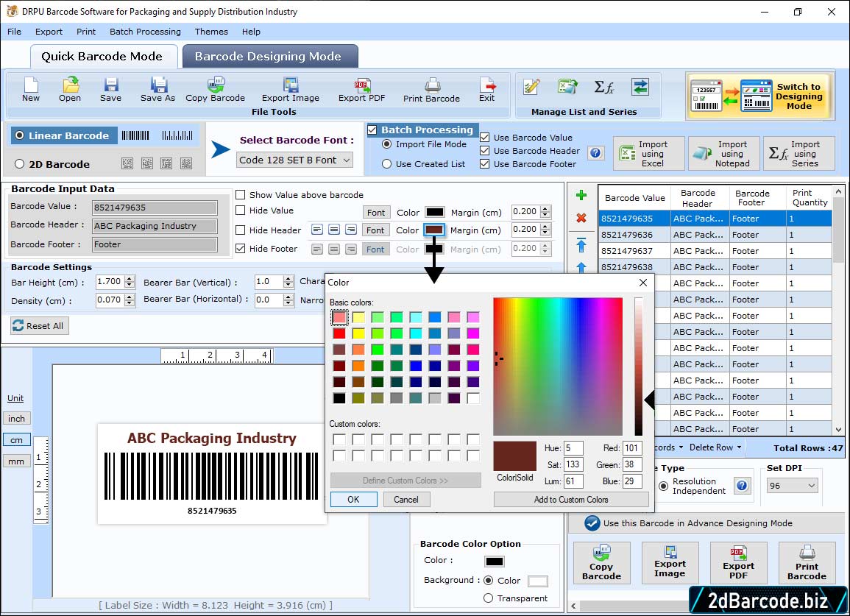The image size is (850, 616).
Task: Click the help icon beside Resolution Independent
Action: (x=742, y=485)
